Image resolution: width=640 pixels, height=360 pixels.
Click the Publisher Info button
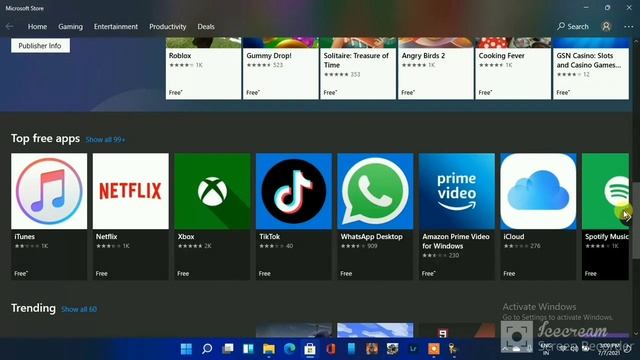(40, 46)
